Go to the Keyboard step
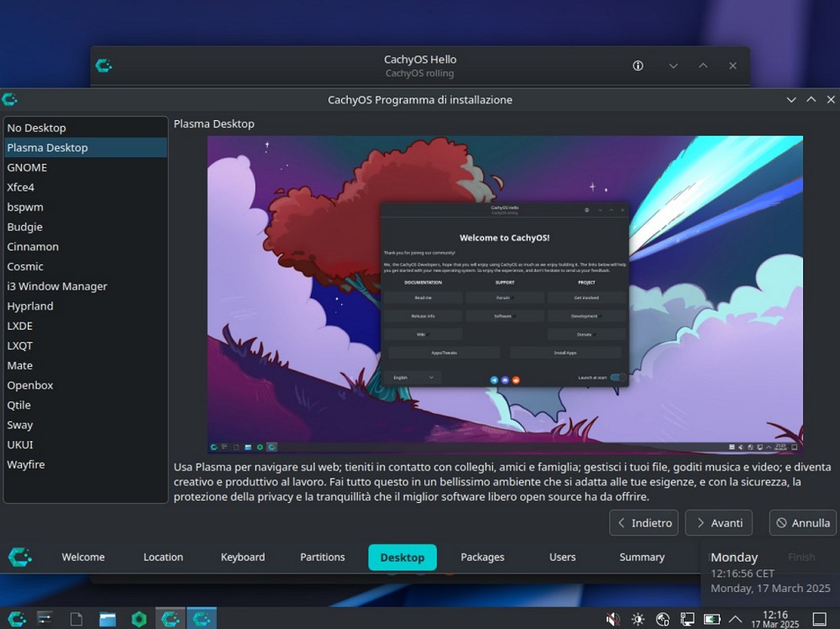Screen dimensions: 840x629 pyautogui.click(x=243, y=558)
